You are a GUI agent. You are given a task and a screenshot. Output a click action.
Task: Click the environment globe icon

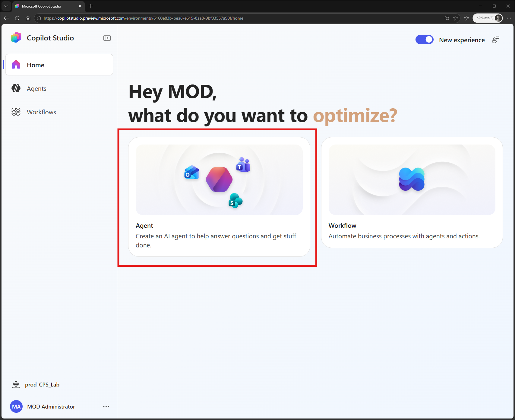pyautogui.click(x=16, y=384)
